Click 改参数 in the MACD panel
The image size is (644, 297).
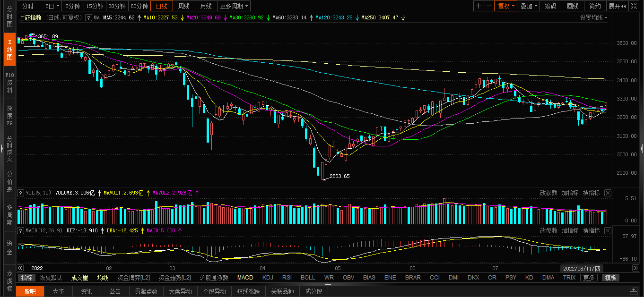pyautogui.click(x=548, y=230)
